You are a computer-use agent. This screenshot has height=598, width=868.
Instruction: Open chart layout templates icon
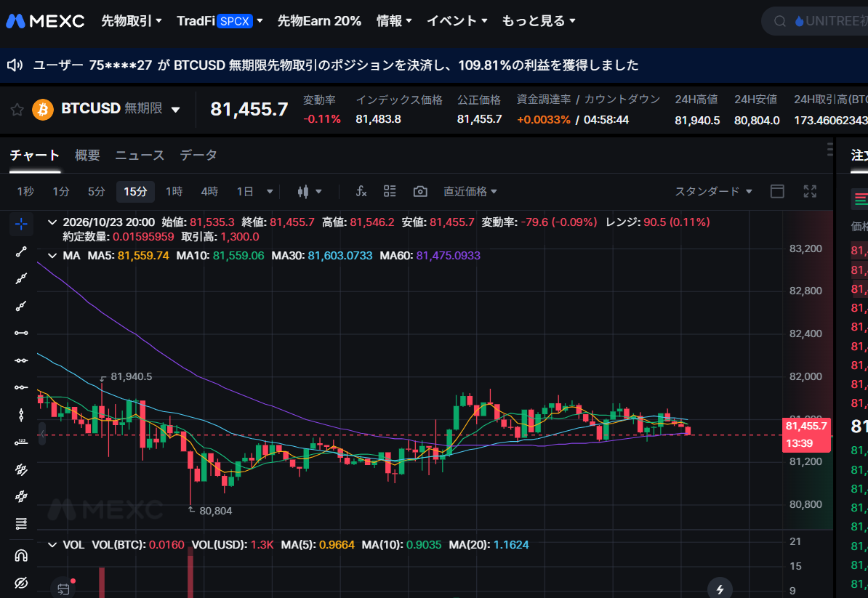[390, 191]
